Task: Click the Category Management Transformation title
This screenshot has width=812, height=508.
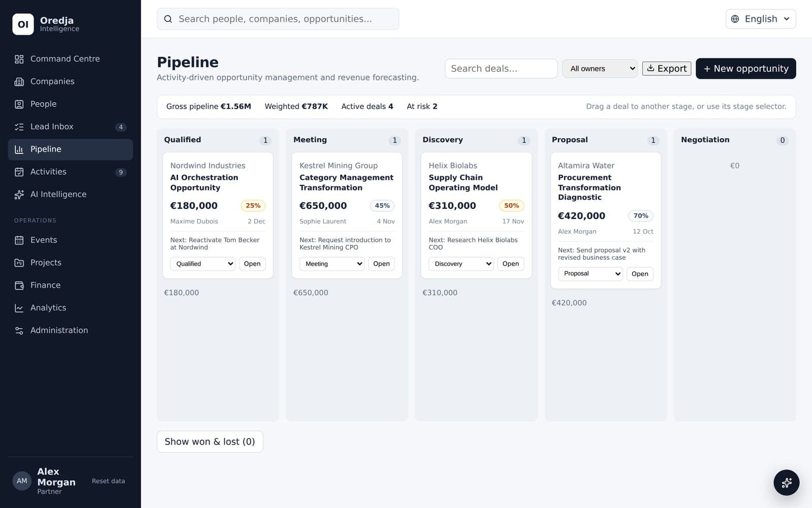Action: click(346, 182)
